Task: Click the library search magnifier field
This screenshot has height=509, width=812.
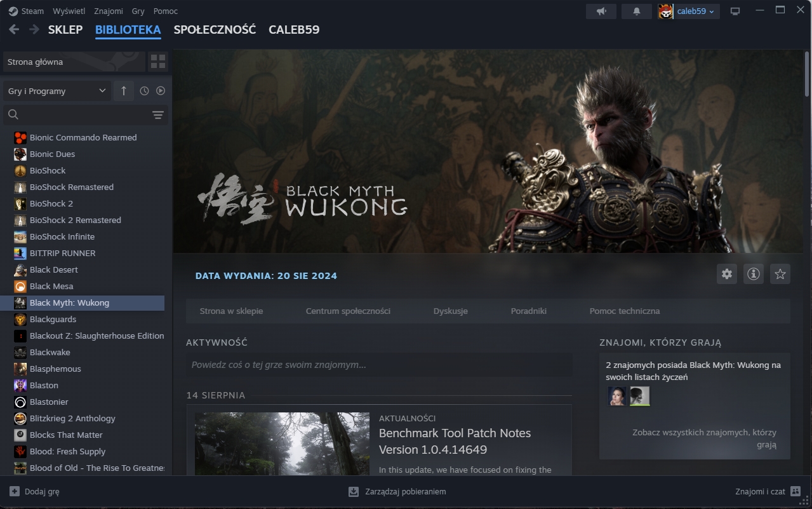Action: point(86,114)
